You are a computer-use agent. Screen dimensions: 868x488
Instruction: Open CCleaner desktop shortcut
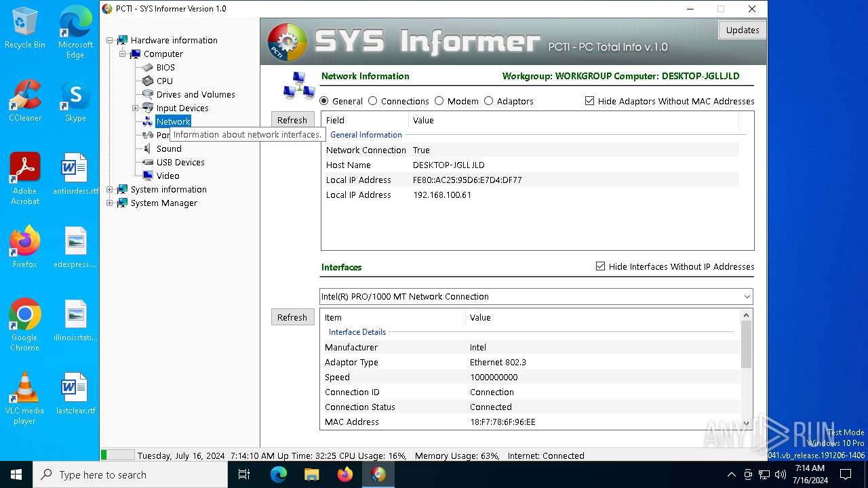[25, 102]
